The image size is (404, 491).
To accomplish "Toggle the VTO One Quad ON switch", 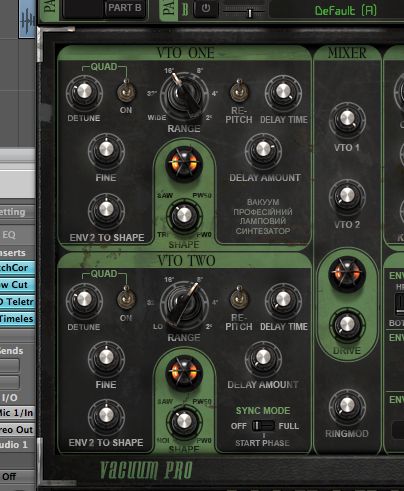I will tap(126, 91).
